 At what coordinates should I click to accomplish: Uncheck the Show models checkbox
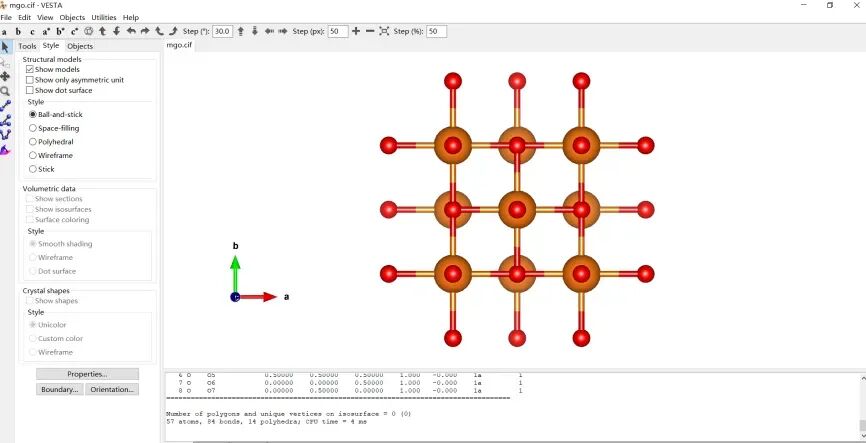coord(30,69)
